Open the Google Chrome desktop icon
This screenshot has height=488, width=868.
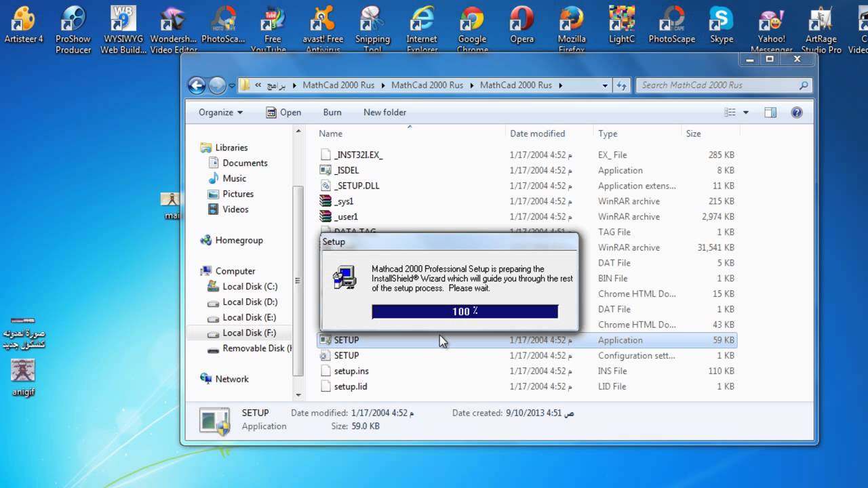(x=472, y=28)
